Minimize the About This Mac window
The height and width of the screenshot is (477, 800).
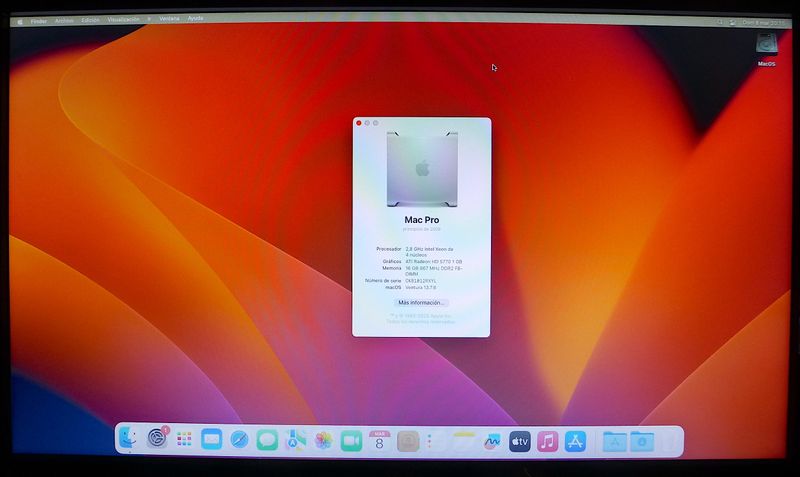tap(367, 123)
